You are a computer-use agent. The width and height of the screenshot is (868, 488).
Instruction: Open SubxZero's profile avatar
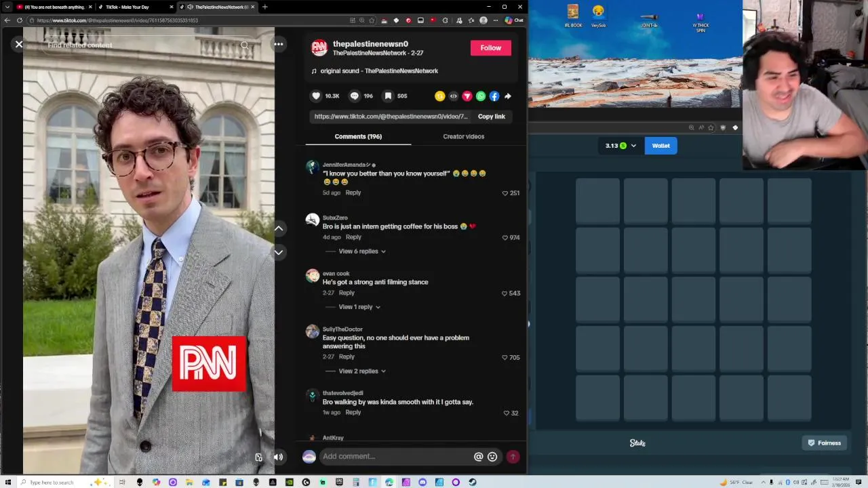click(x=313, y=220)
